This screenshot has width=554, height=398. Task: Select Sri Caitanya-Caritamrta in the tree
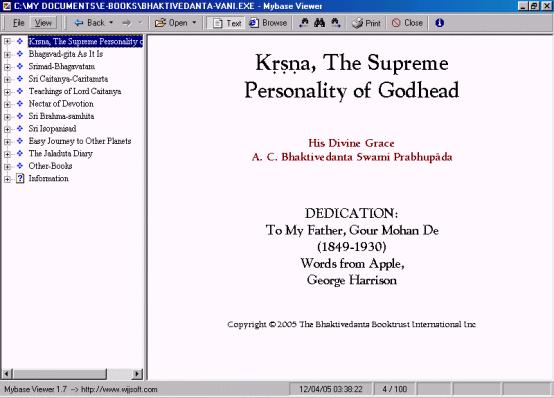click(x=68, y=79)
